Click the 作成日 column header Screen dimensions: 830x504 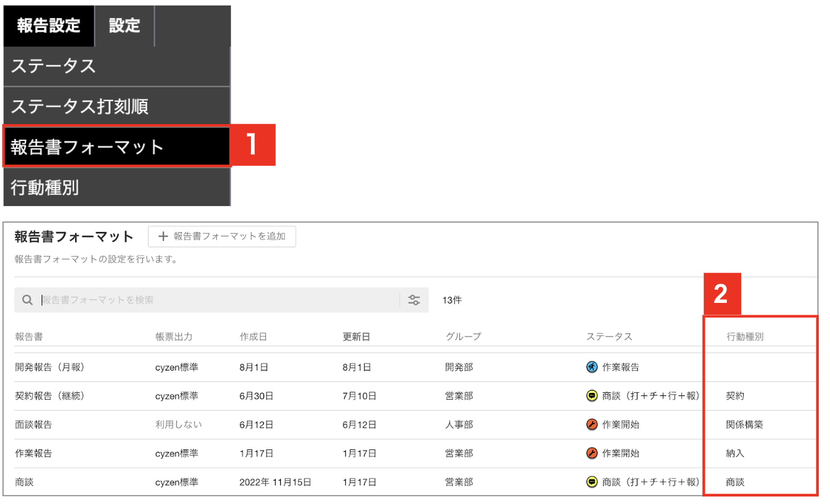click(x=253, y=336)
